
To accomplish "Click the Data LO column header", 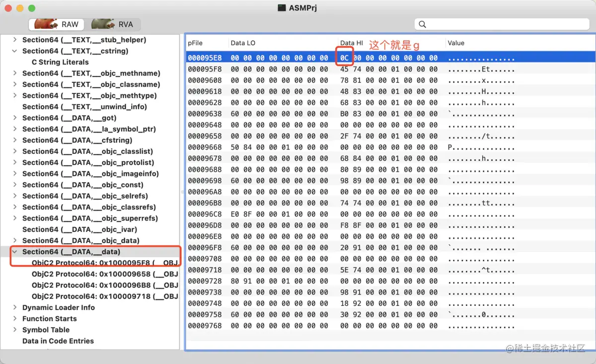I will tap(283, 43).
